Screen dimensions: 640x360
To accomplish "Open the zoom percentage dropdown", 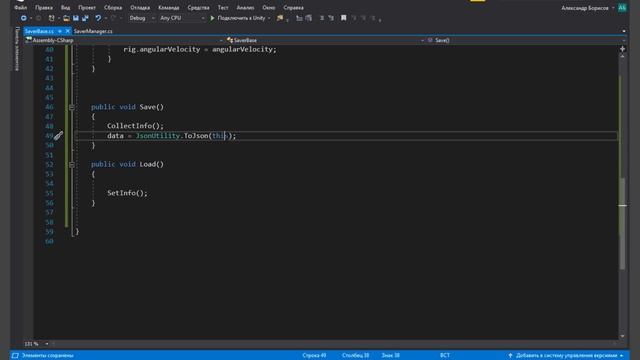I will click(x=47, y=344).
